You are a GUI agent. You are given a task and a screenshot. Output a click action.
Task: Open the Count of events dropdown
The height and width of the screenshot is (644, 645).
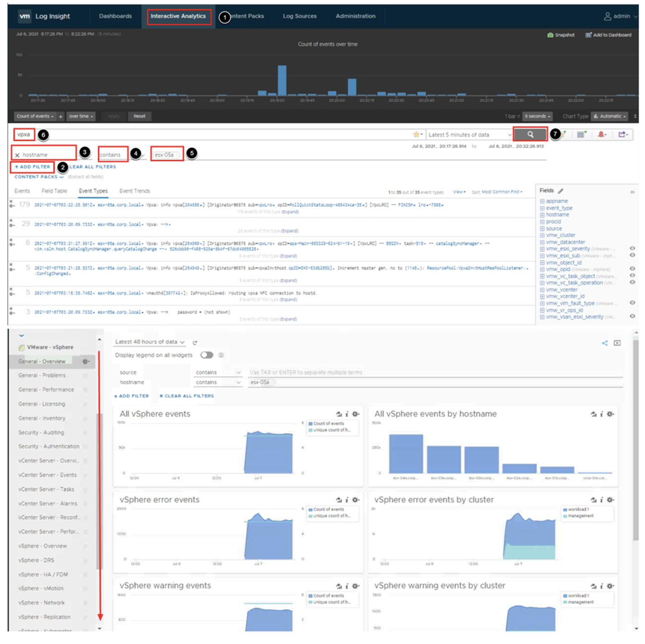(35, 116)
